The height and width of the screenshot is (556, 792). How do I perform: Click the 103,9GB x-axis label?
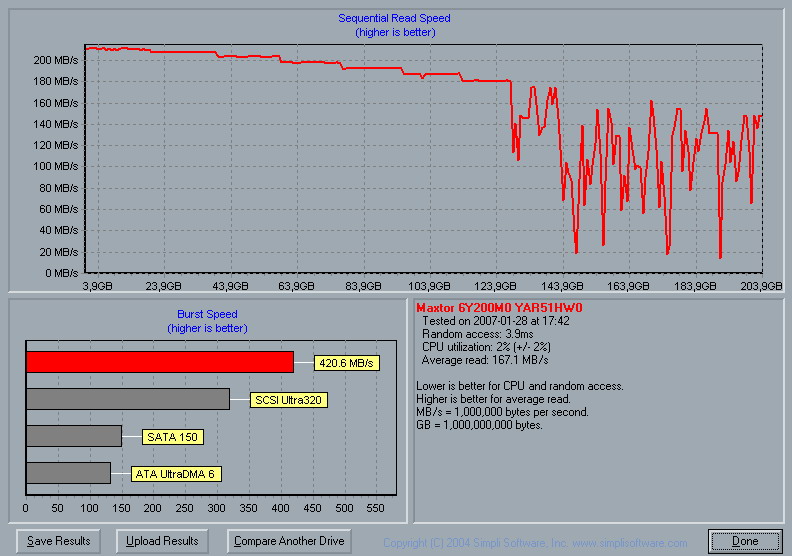(x=429, y=286)
